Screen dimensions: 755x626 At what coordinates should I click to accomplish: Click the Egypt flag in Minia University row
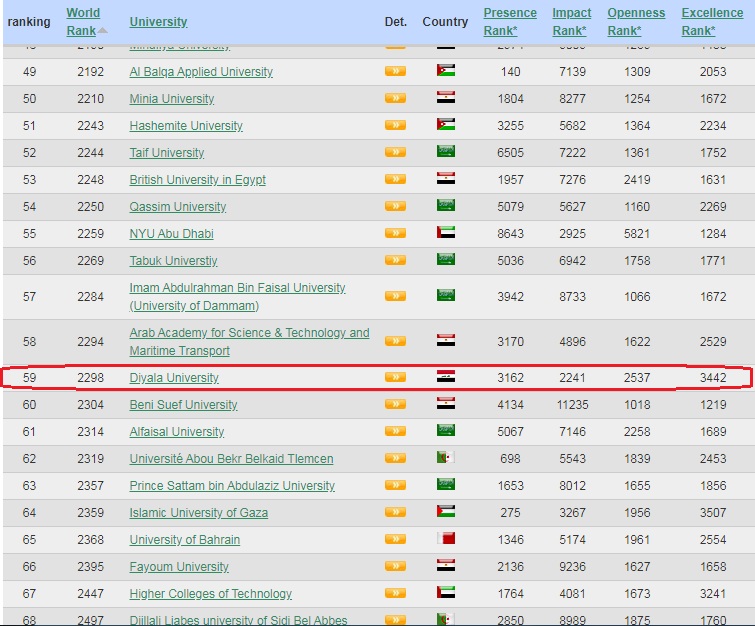(x=446, y=97)
